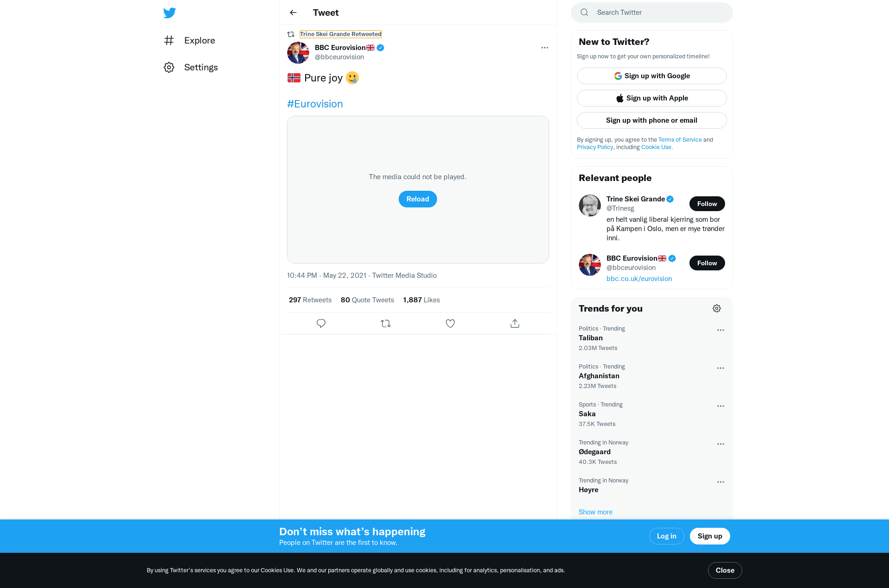889x588 pixels.
Task: Reload the unplayable media
Action: coord(418,199)
